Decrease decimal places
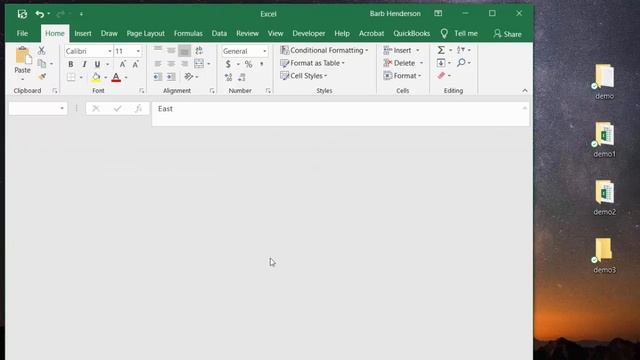 242,77
